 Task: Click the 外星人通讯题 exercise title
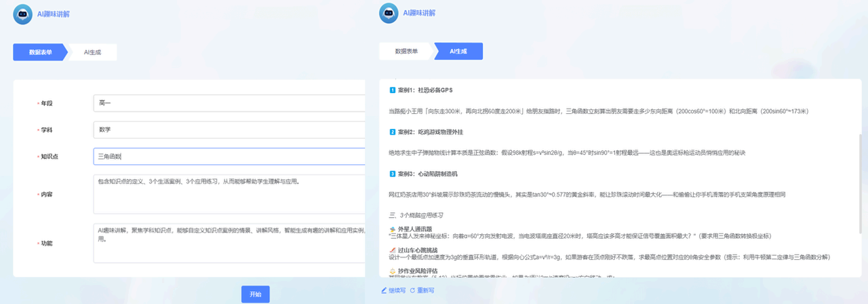[415, 229]
